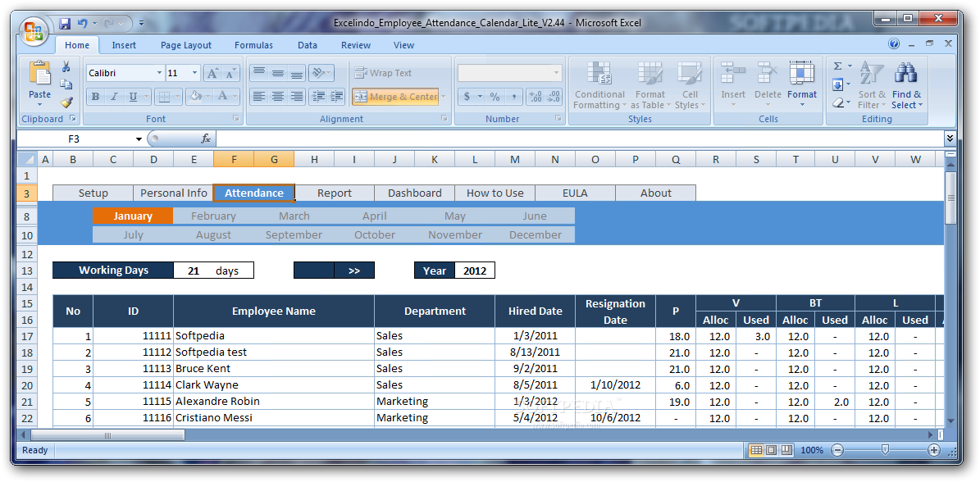The height and width of the screenshot is (482, 980).
Task: Click the zoom in plus button
Action: point(934,449)
